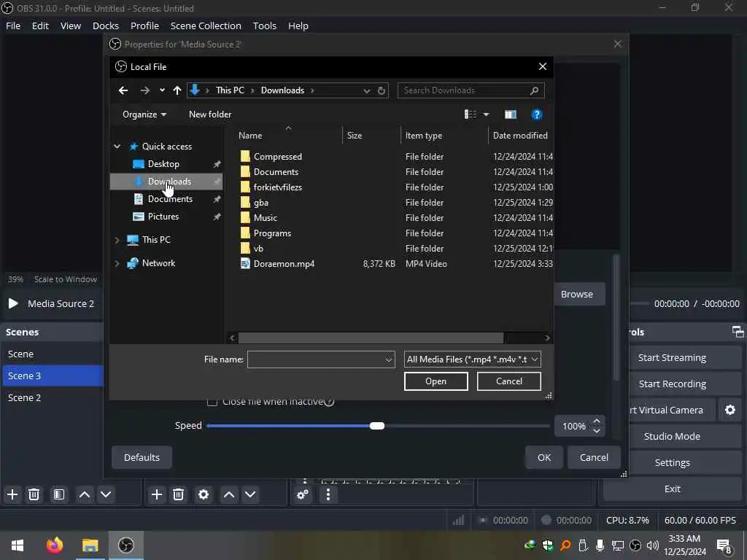Click the Browse button
Screen dimensions: 747x560
point(576,295)
